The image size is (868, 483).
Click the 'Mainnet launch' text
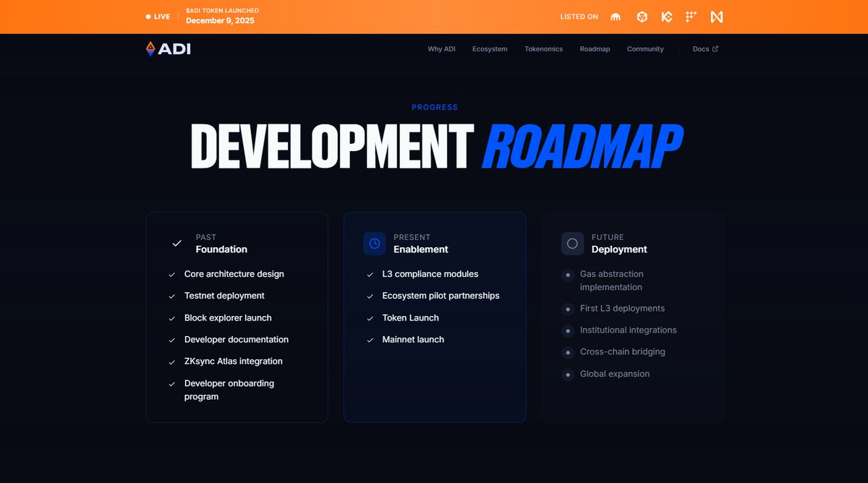tap(414, 340)
